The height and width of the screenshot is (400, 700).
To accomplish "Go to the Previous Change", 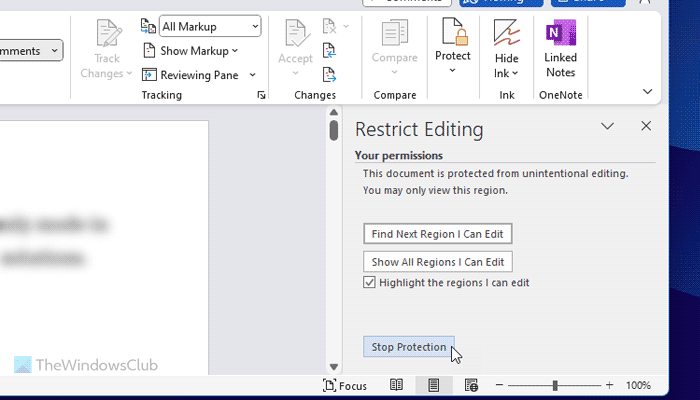I will (x=329, y=50).
